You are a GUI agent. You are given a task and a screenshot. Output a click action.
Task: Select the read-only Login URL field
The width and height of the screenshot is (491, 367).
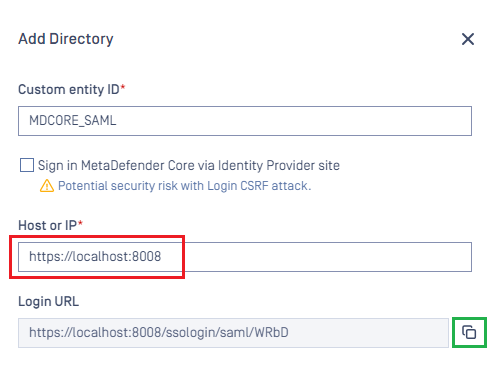pyautogui.click(x=233, y=333)
